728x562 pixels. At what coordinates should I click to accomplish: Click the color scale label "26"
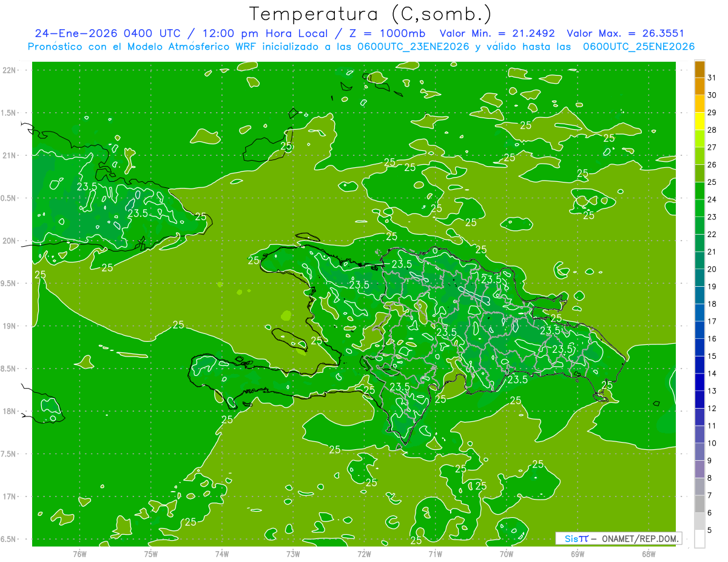tap(712, 164)
